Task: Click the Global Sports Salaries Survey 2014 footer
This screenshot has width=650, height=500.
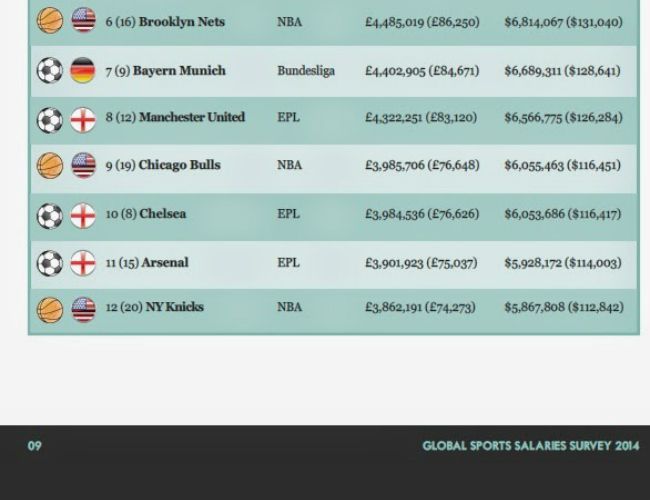Action: [x=530, y=446]
